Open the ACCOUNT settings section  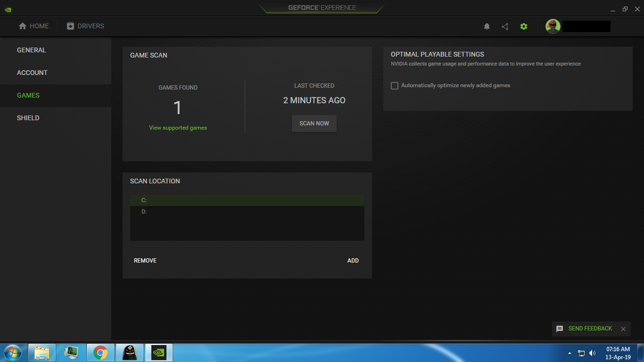click(32, 73)
